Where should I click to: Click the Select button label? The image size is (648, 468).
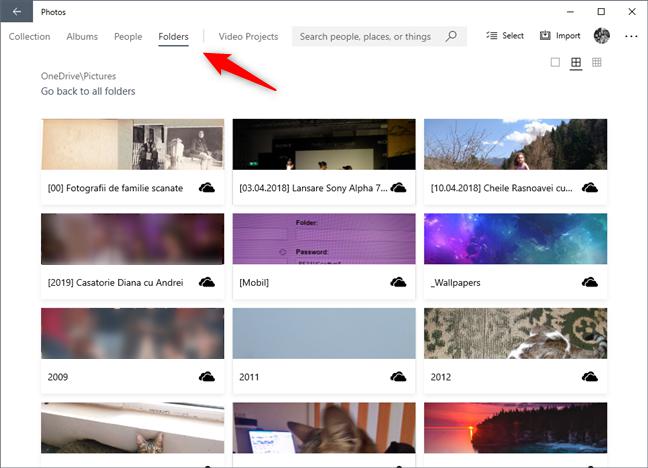(x=513, y=36)
